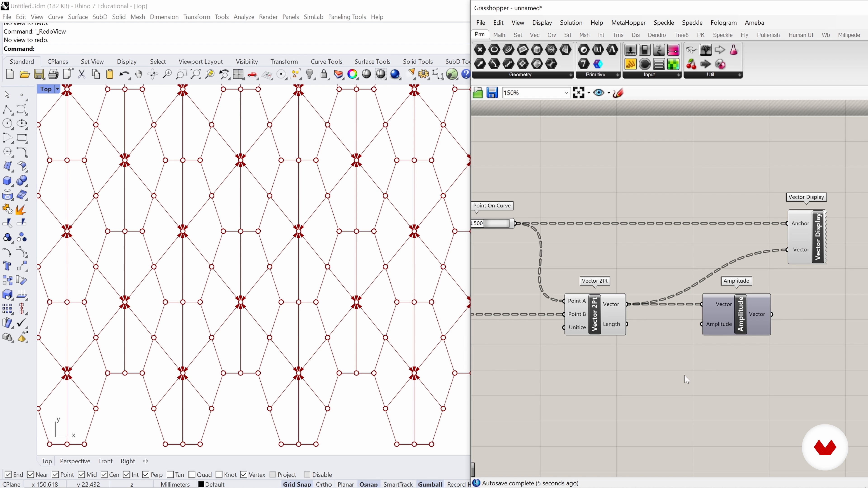Click the red car Set View icon
The height and width of the screenshot is (488, 868).
pyautogui.click(x=252, y=74)
